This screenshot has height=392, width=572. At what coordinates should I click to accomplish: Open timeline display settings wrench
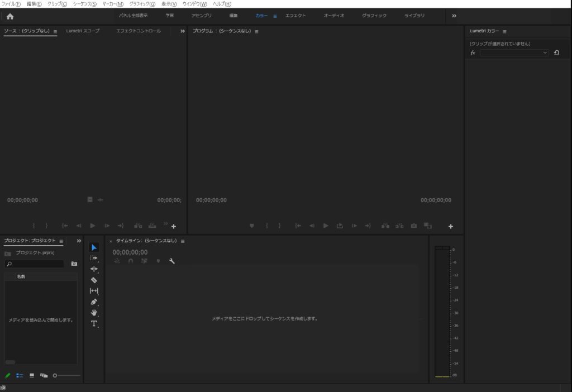172,261
